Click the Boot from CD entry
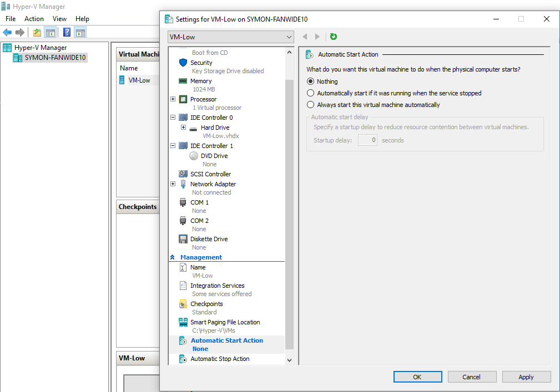 pyautogui.click(x=210, y=53)
